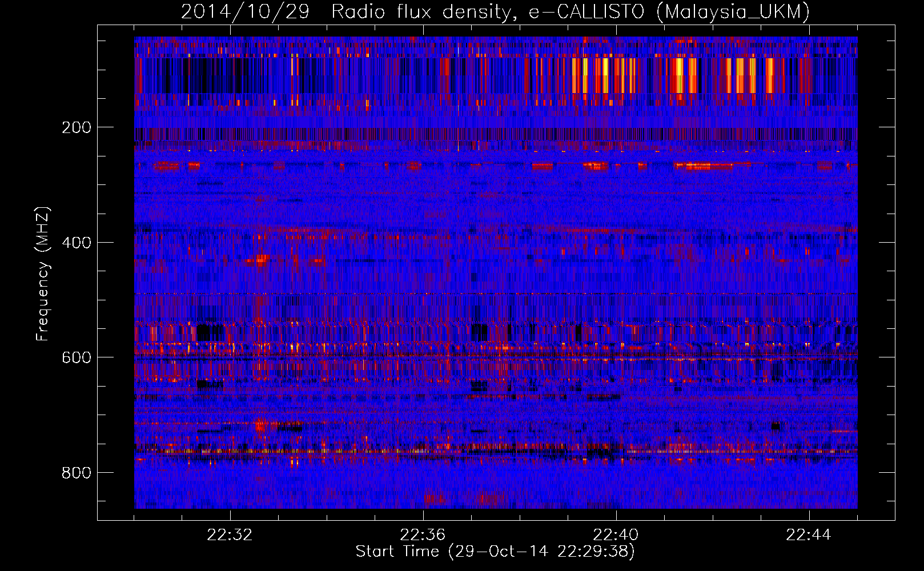Screen dimensions: 924x571
Task: Click the plot title "Radio flux density, e-CALLISTO (Malaysia_UKM)"
Action: [570, 12]
